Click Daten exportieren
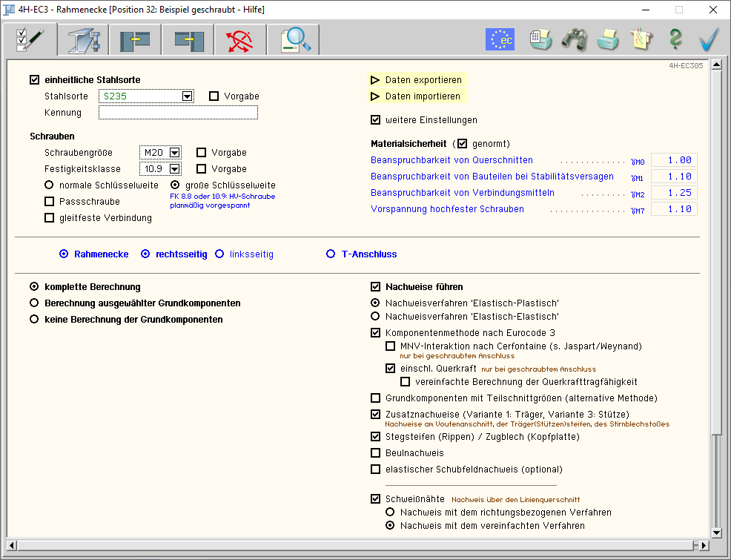The height and width of the screenshot is (560, 731). pos(423,80)
